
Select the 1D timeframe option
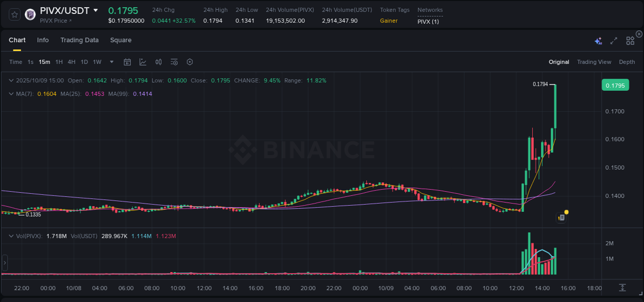(x=84, y=62)
